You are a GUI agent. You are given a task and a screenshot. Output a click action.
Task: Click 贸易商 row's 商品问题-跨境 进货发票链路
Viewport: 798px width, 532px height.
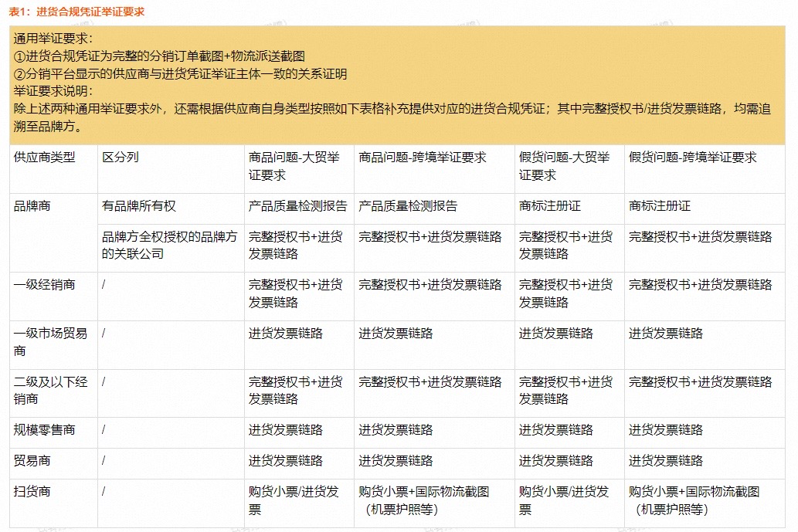(x=396, y=461)
